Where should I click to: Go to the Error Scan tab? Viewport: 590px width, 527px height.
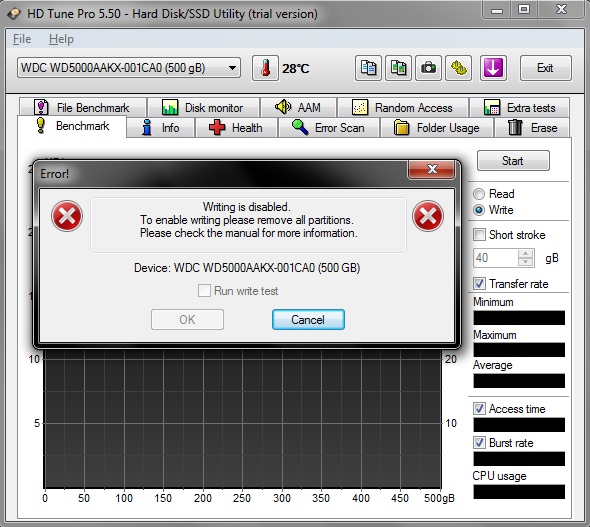tap(328, 128)
